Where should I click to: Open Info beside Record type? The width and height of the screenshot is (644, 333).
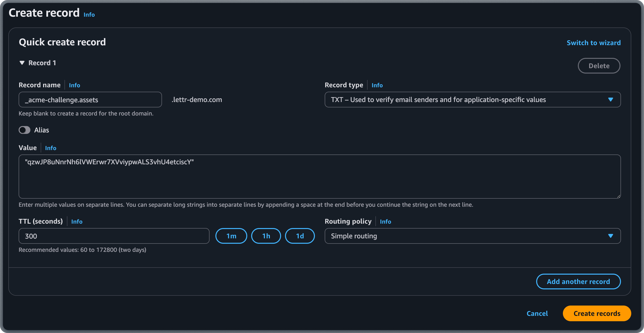[377, 85]
